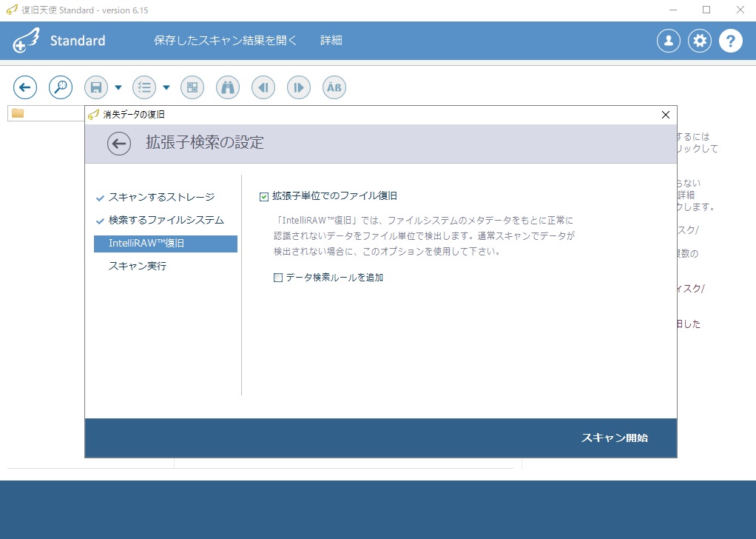Click the checklist selection icon
The height and width of the screenshot is (539, 756).
[x=144, y=87]
